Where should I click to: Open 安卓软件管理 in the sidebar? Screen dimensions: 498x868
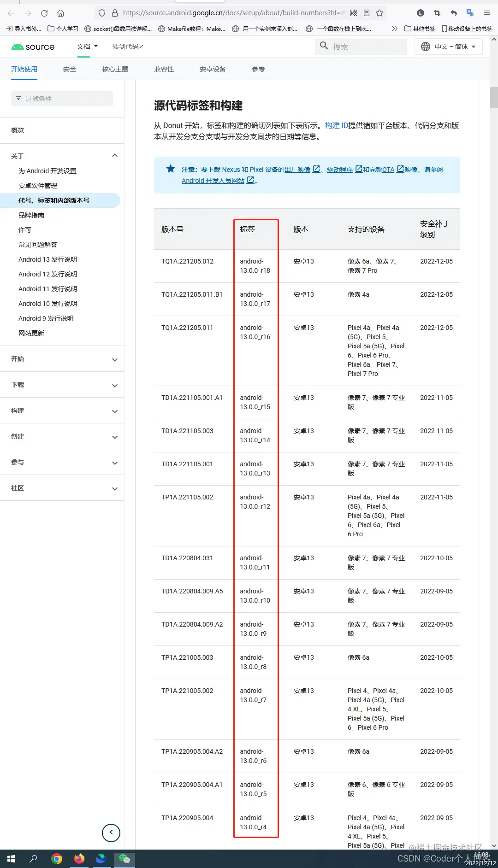pyautogui.click(x=38, y=186)
